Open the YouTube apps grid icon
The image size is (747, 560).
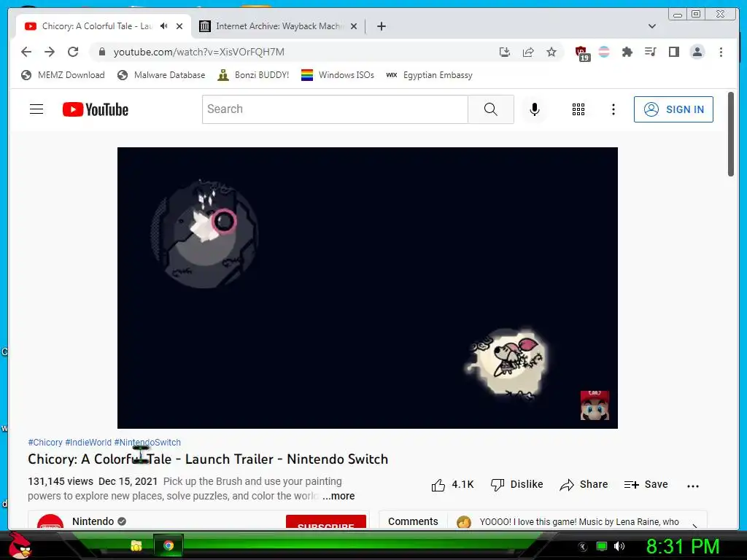tap(578, 109)
